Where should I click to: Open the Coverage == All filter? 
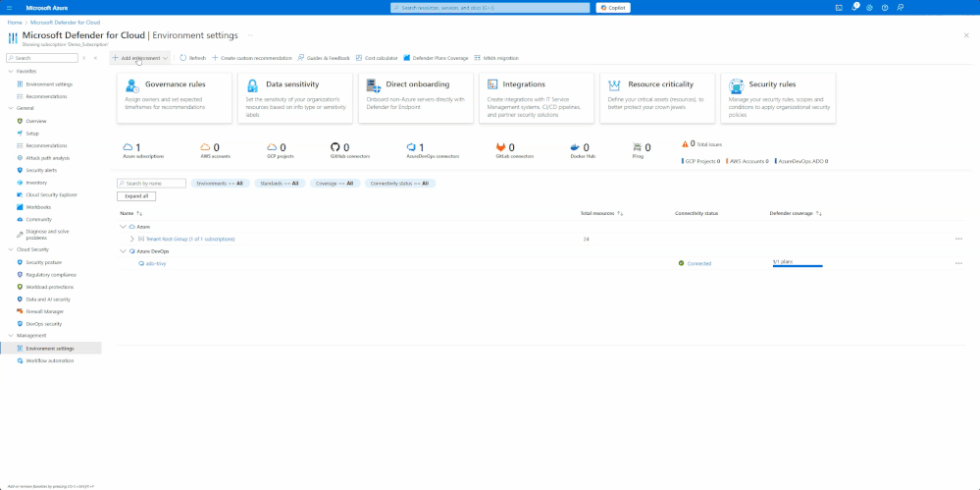[335, 184]
